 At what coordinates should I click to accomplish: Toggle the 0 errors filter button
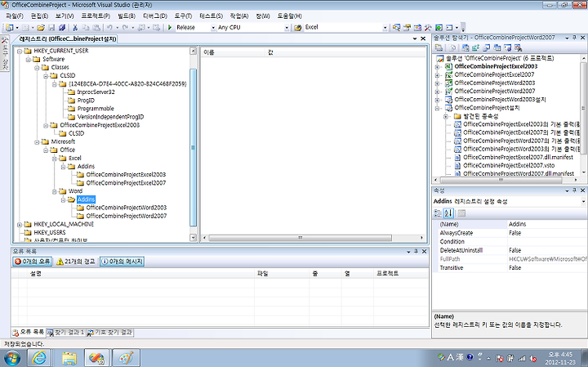click(32, 262)
